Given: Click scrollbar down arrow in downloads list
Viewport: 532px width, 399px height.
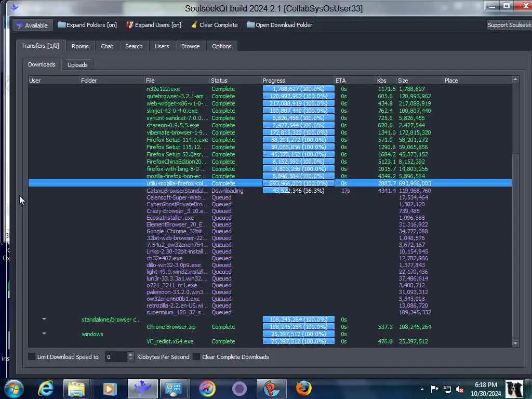Looking at the screenshot, I should click(x=515, y=343).
